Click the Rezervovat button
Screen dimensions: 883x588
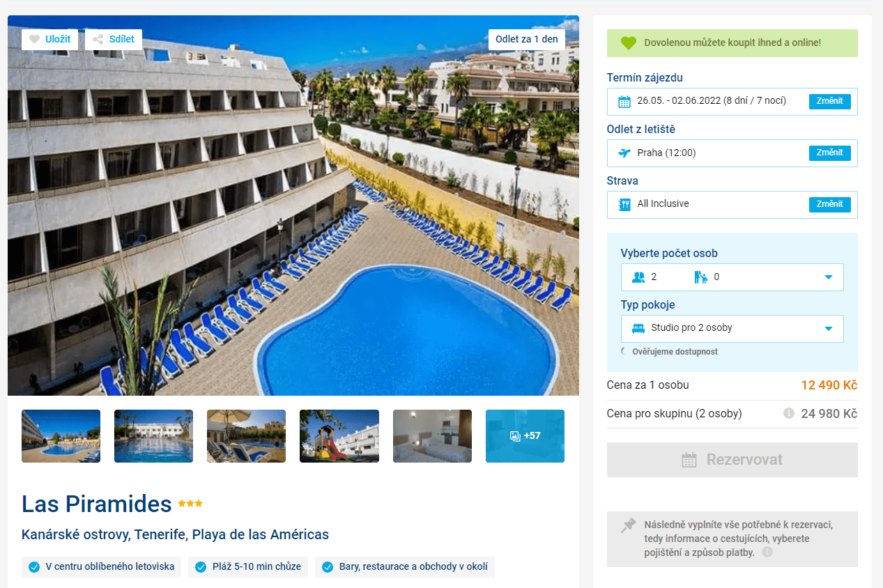732,460
